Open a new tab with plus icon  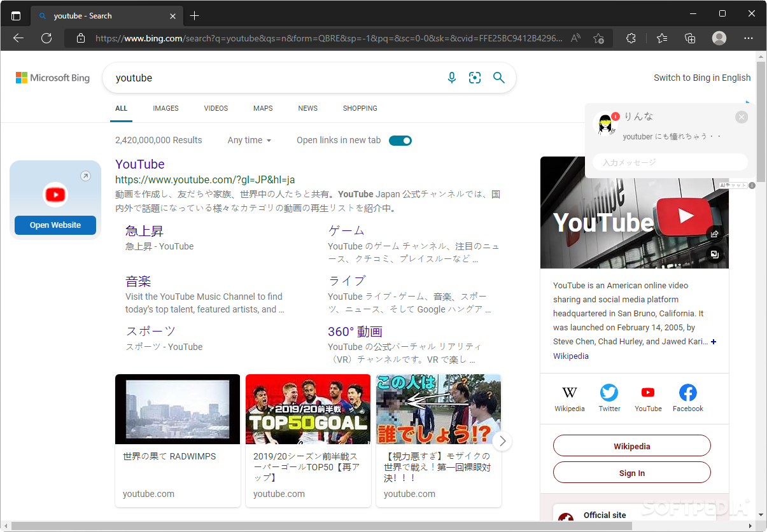point(195,16)
